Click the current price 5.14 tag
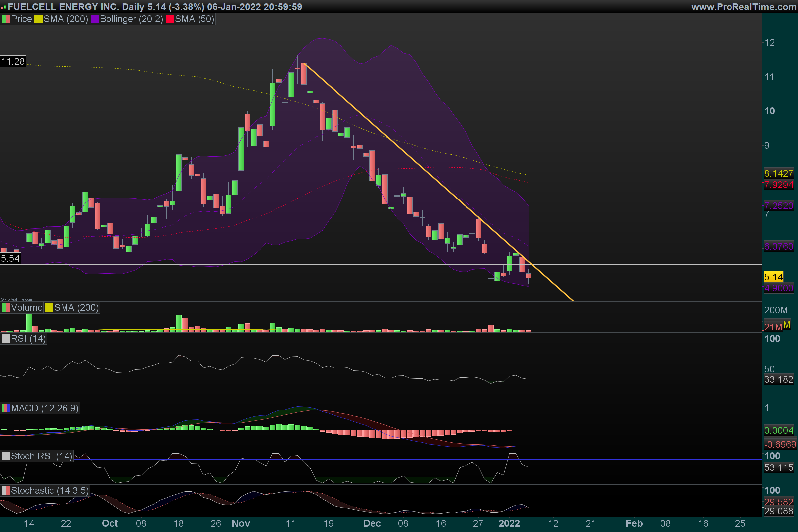Screen dimensions: 798x532 [773, 277]
